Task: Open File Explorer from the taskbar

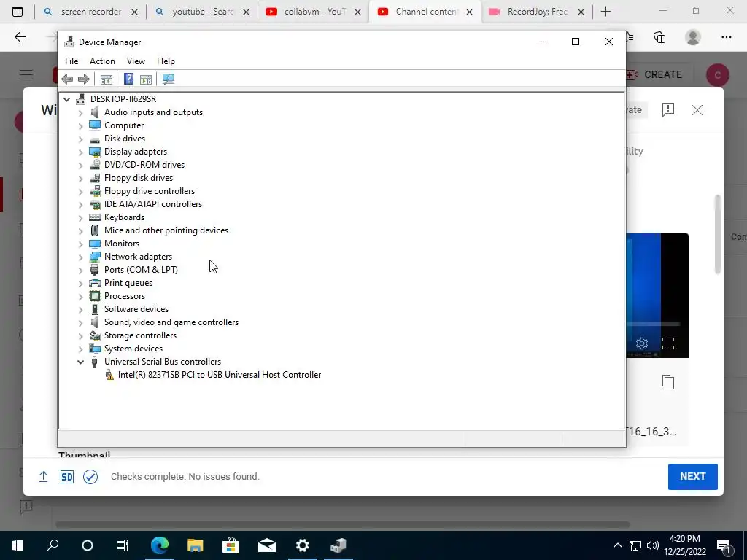Action: pyautogui.click(x=196, y=545)
